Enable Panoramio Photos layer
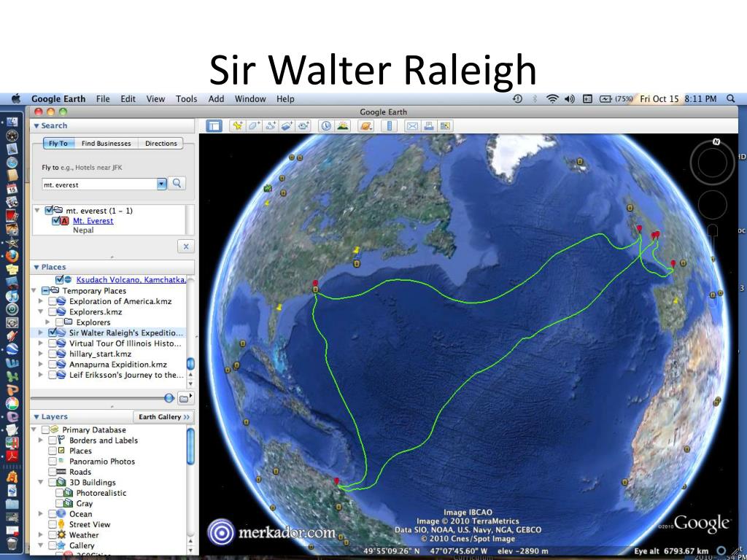747x560 pixels. click(x=53, y=462)
